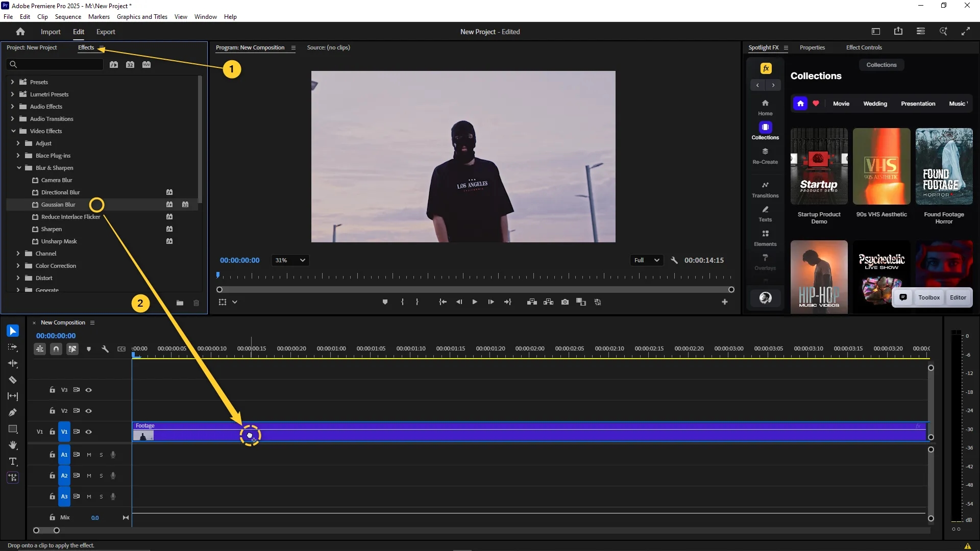This screenshot has height=551, width=980.
Task: Expand the Presets folder
Action: 13,82
